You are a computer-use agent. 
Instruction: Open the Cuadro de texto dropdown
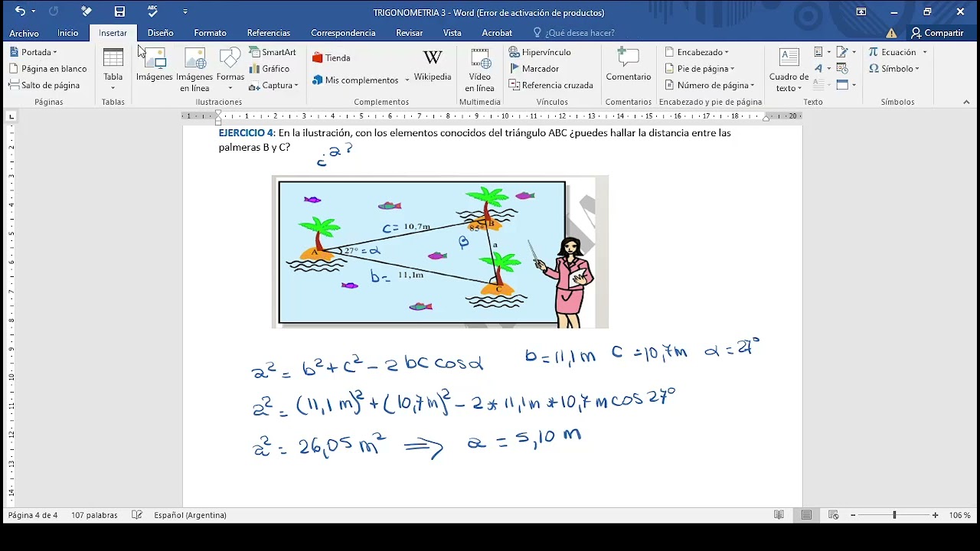click(x=789, y=70)
